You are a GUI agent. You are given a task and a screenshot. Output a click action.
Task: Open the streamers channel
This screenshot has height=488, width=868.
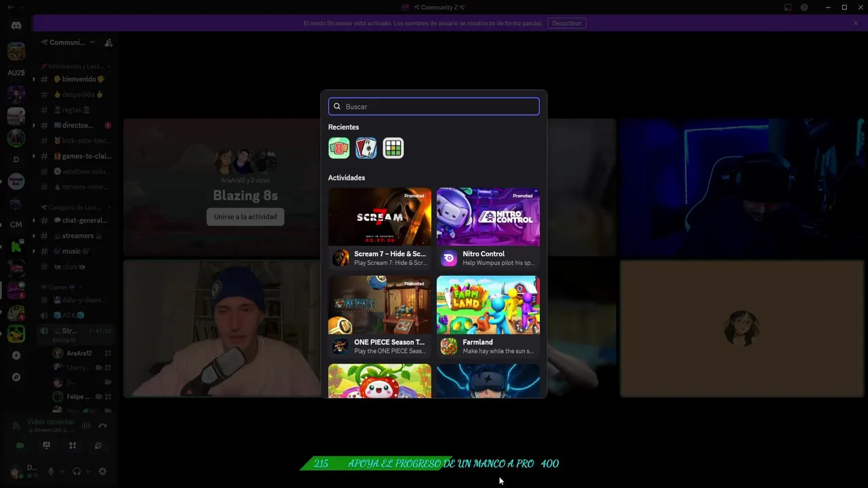[x=75, y=236]
